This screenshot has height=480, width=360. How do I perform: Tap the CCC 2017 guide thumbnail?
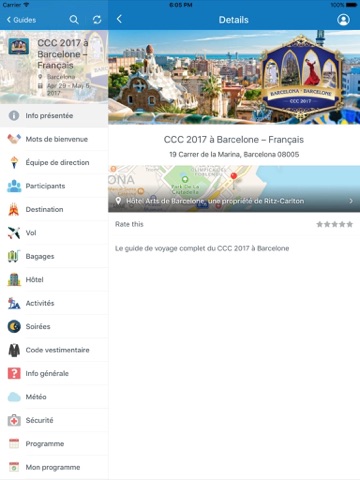[19, 47]
